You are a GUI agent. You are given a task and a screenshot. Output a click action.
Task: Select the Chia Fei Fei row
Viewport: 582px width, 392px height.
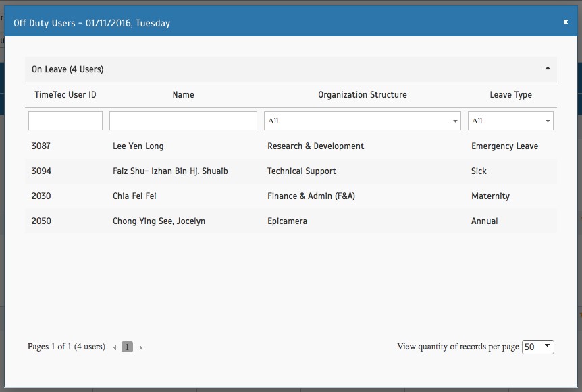(x=291, y=196)
